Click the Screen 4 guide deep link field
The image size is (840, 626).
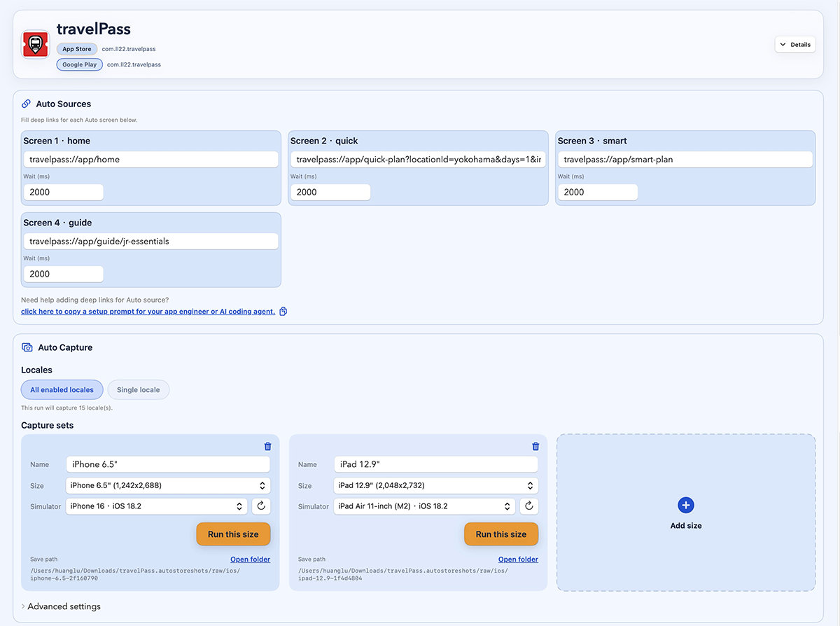151,242
